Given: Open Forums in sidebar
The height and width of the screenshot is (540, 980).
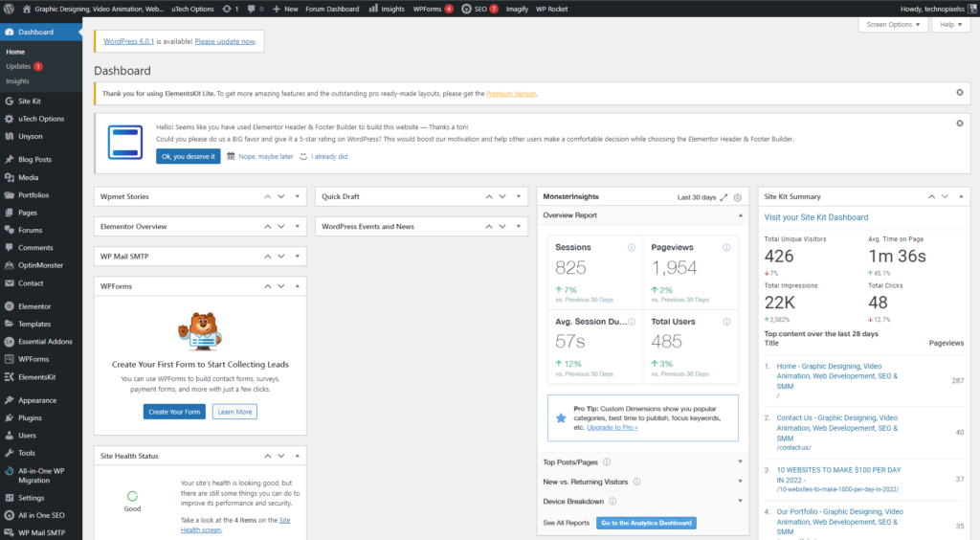Looking at the screenshot, I should coord(30,230).
